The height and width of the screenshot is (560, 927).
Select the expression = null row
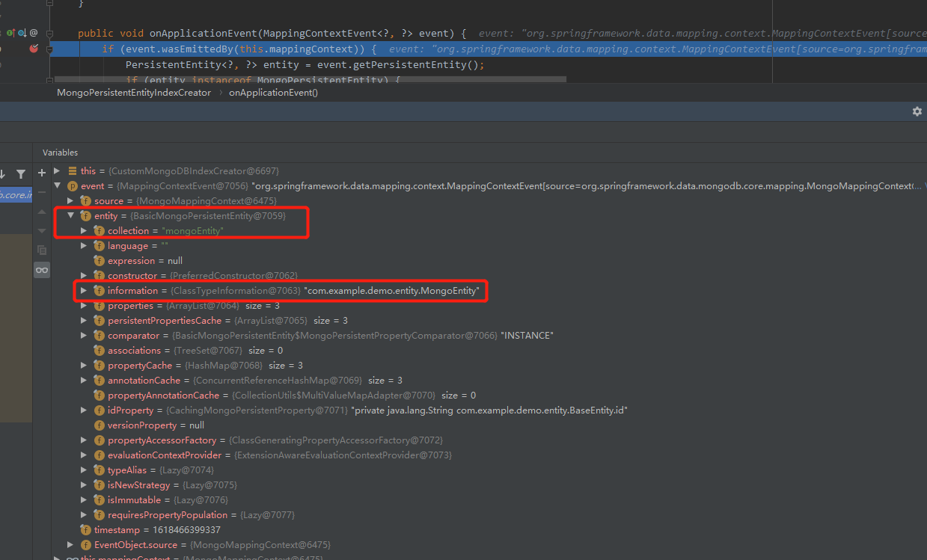pos(489,261)
